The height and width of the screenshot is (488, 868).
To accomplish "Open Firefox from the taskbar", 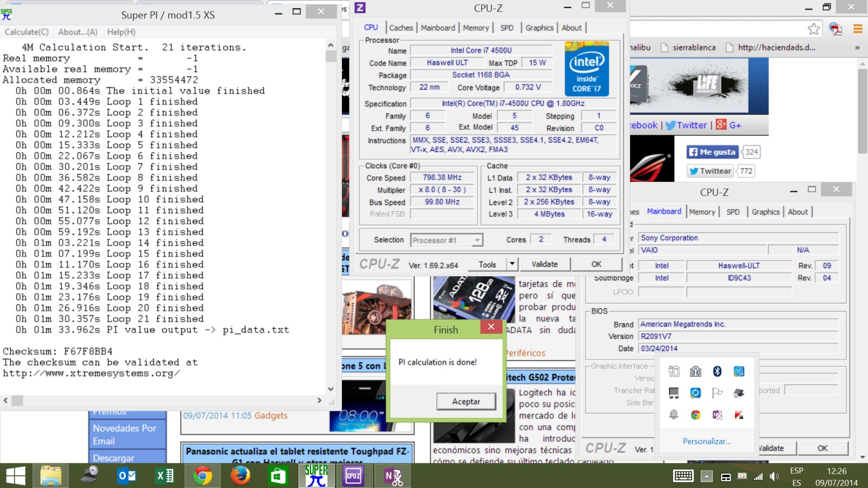I will pyautogui.click(x=240, y=476).
